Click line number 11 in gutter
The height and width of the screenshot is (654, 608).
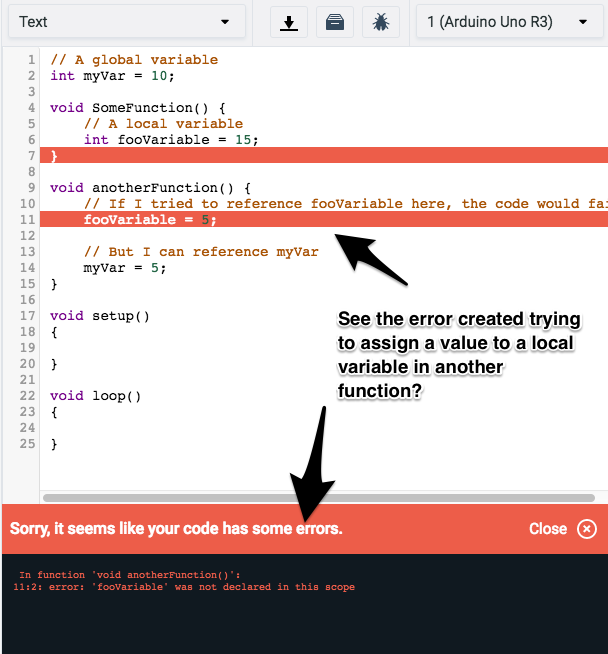[28, 219]
